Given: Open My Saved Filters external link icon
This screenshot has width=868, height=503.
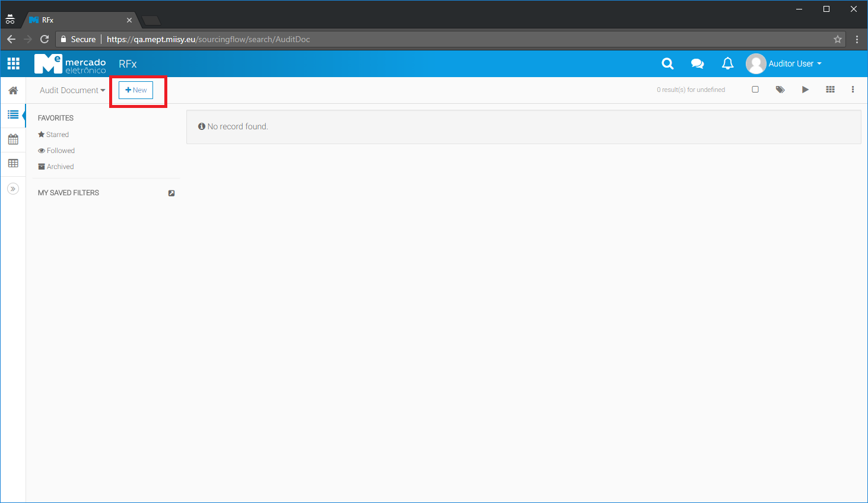Looking at the screenshot, I should [171, 193].
